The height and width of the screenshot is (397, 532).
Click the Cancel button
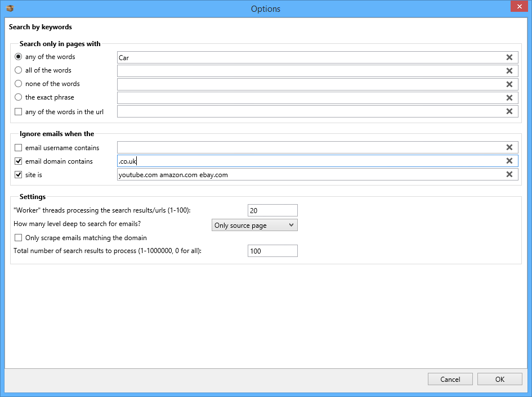[450, 379]
